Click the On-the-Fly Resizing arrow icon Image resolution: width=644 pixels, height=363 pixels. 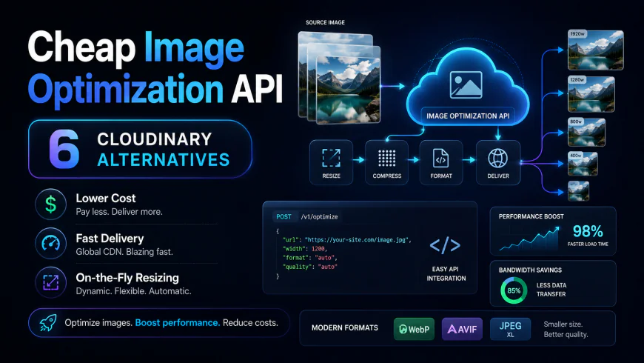tap(50, 282)
